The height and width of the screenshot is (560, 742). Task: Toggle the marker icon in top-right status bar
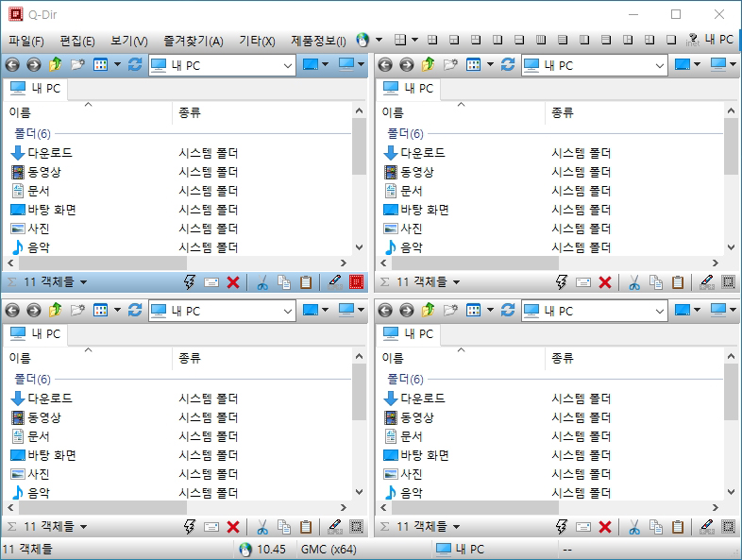(707, 282)
